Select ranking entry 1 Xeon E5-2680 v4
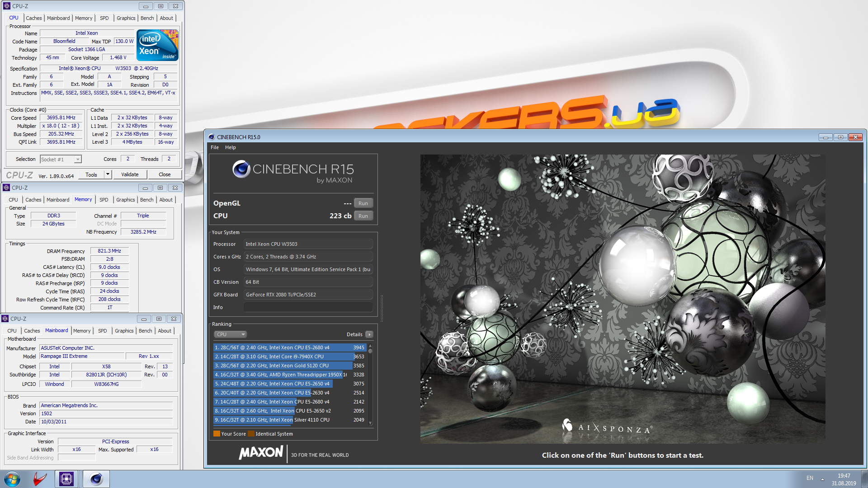Viewport: 868px width, 488px height. click(289, 347)
